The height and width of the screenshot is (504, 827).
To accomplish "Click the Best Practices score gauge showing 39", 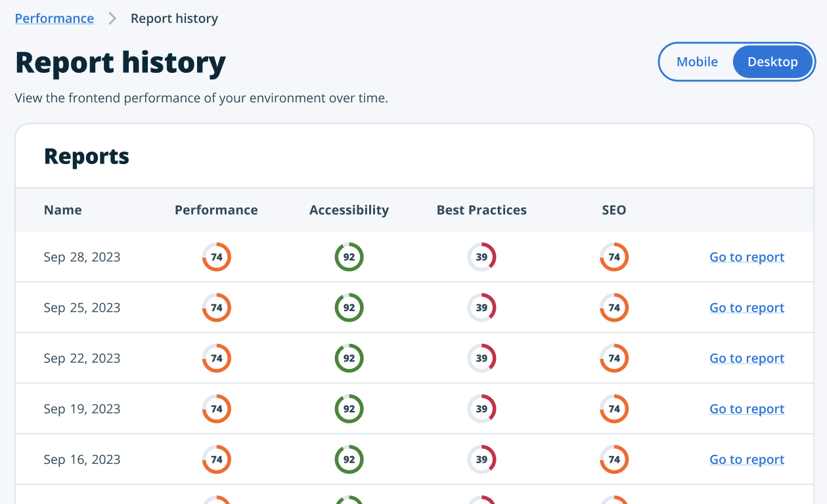I will click(481, 257).
